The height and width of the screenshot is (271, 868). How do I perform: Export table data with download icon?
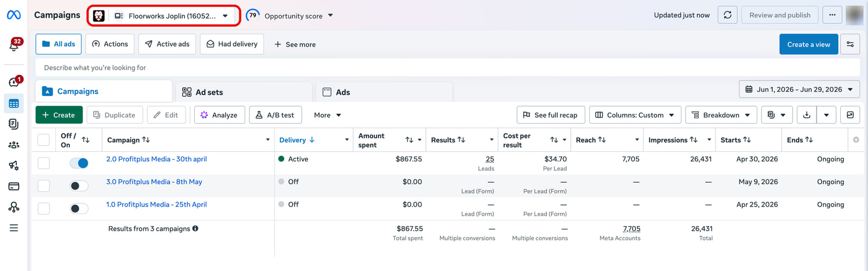tap(807, 115)
